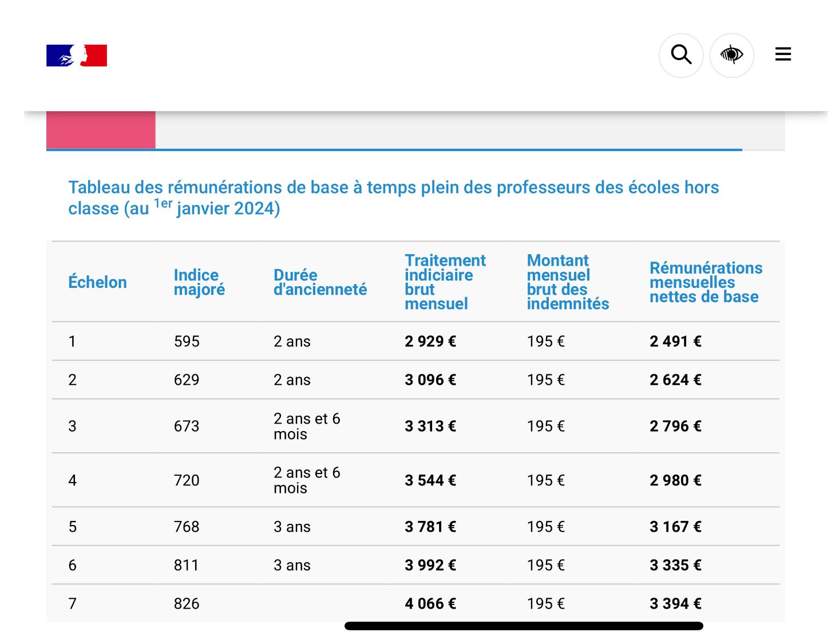The width and height of the screenshot is (835, 644).
Task: Select indice majoré value 811
Action: (186, 566)
